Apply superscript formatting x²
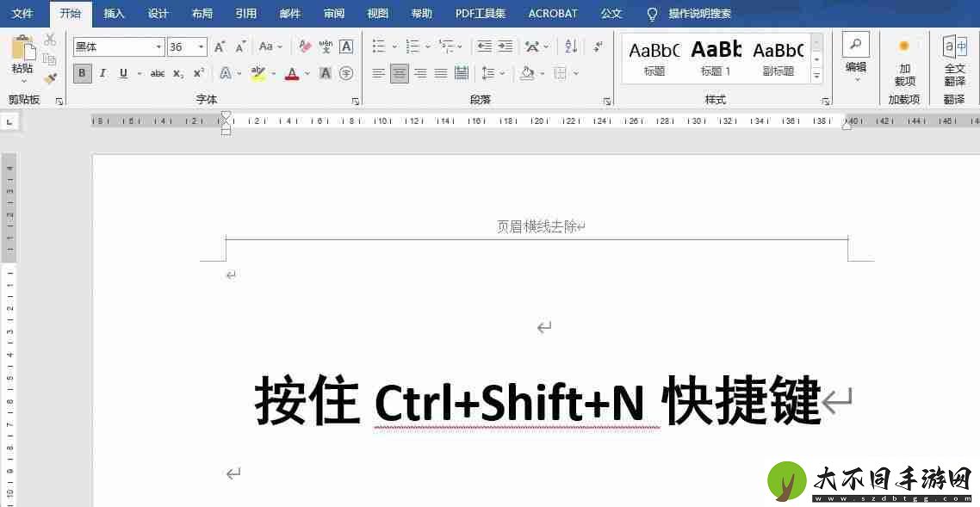 [x=199, y=74]
